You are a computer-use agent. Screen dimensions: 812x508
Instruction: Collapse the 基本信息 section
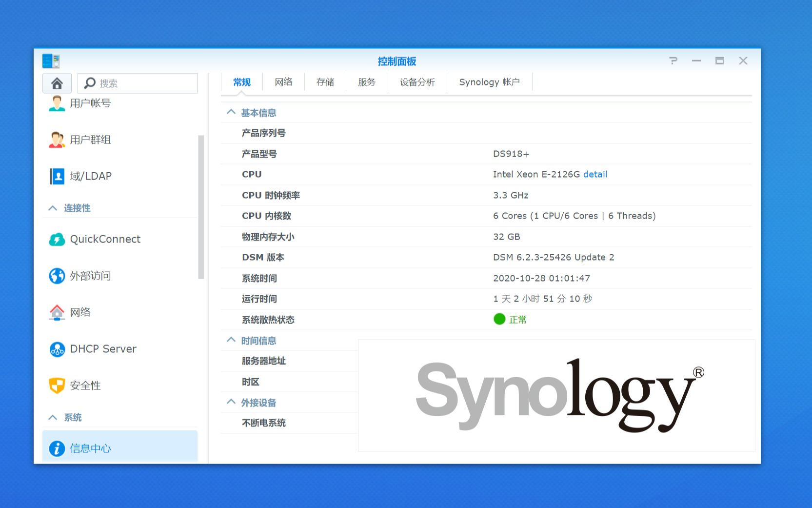point(231,112)
